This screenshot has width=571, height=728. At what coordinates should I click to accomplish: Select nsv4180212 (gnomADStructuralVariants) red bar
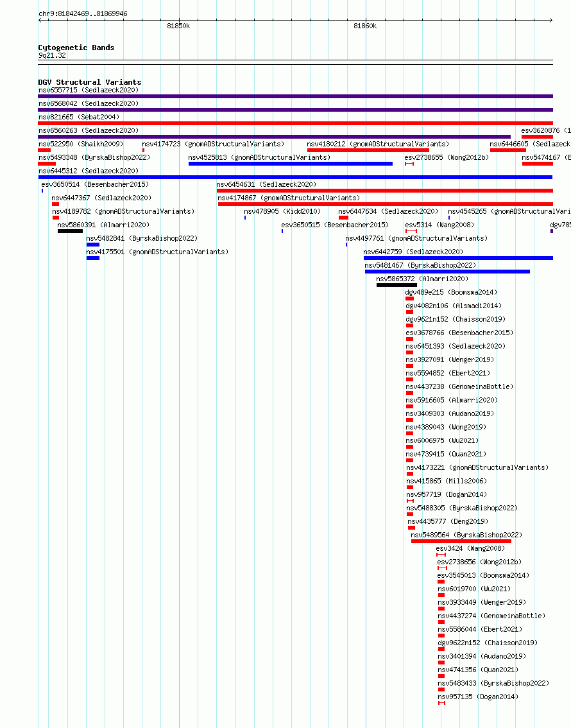368,150
